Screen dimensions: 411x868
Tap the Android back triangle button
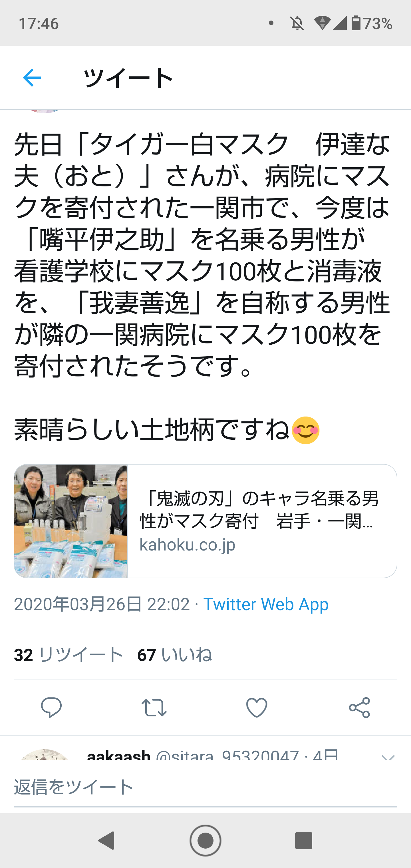(x=106, y=840)
